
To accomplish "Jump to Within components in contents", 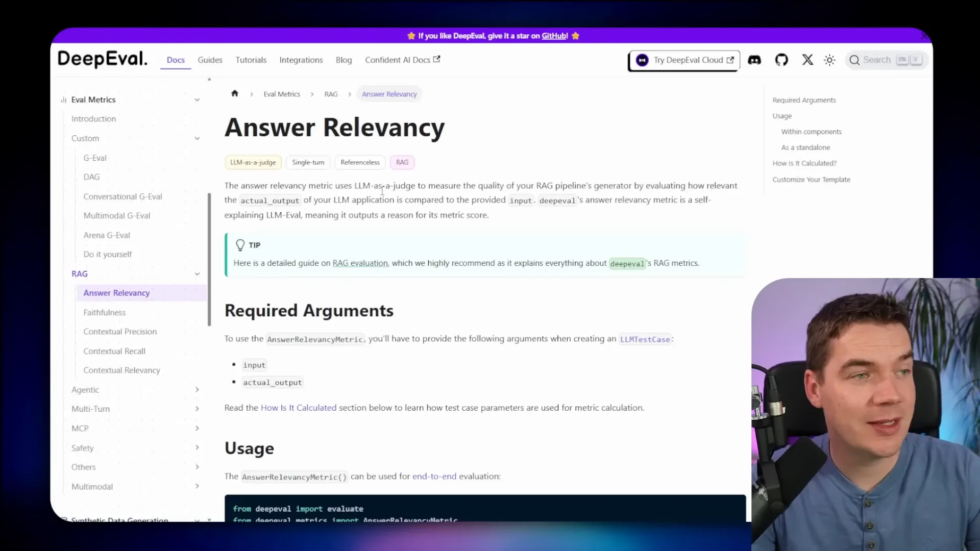I will (x=811, y=132).
